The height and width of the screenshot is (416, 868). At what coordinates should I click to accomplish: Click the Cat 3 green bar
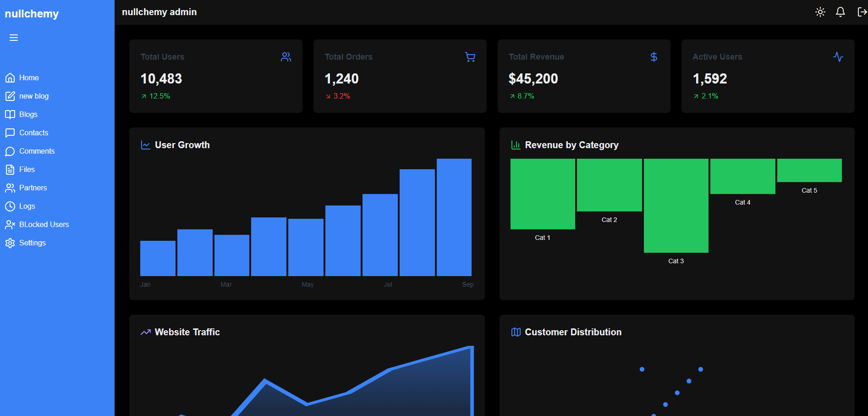(x=676, y=205)
